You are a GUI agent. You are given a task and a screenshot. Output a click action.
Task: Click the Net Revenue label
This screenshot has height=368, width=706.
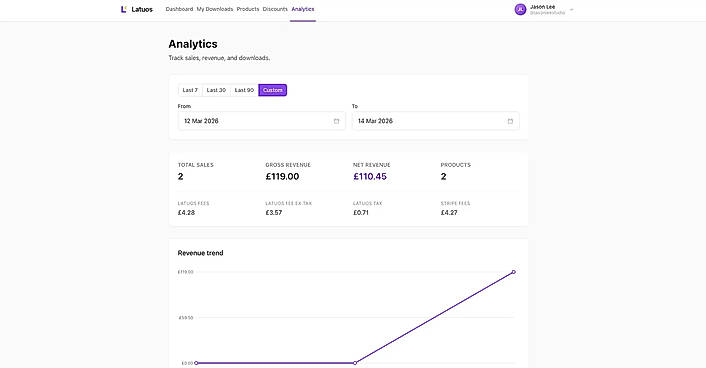371,165
